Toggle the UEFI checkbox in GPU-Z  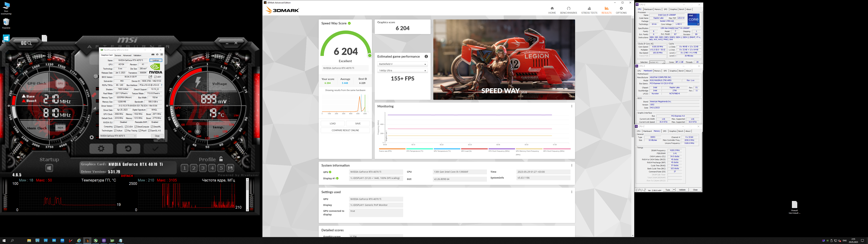pos(155,77)
